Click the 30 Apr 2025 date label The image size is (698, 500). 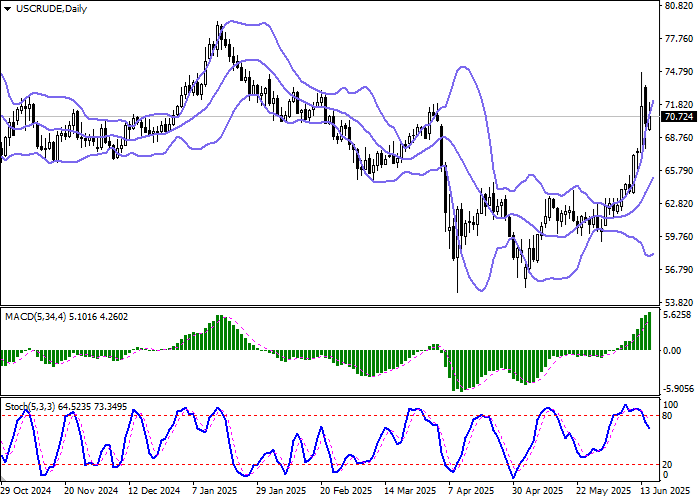[533, 491]
